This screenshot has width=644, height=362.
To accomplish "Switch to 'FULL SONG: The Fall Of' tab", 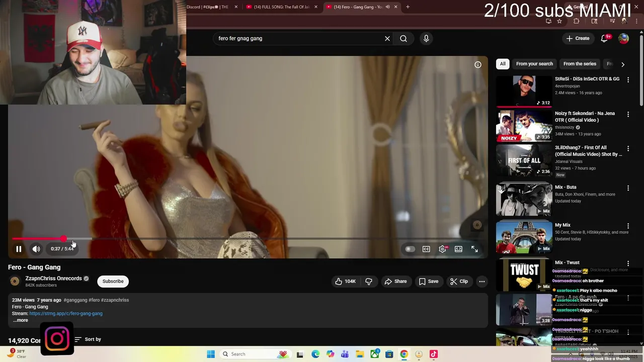I will point(282,7).
